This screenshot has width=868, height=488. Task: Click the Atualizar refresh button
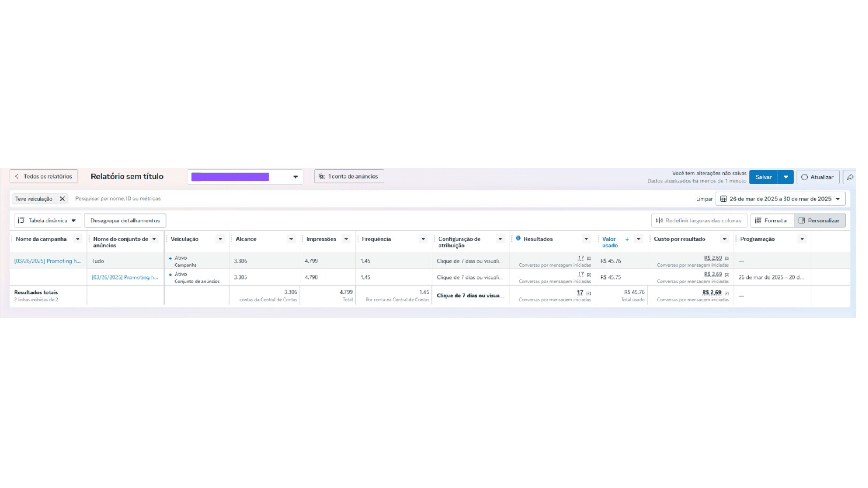click(818, 177)
